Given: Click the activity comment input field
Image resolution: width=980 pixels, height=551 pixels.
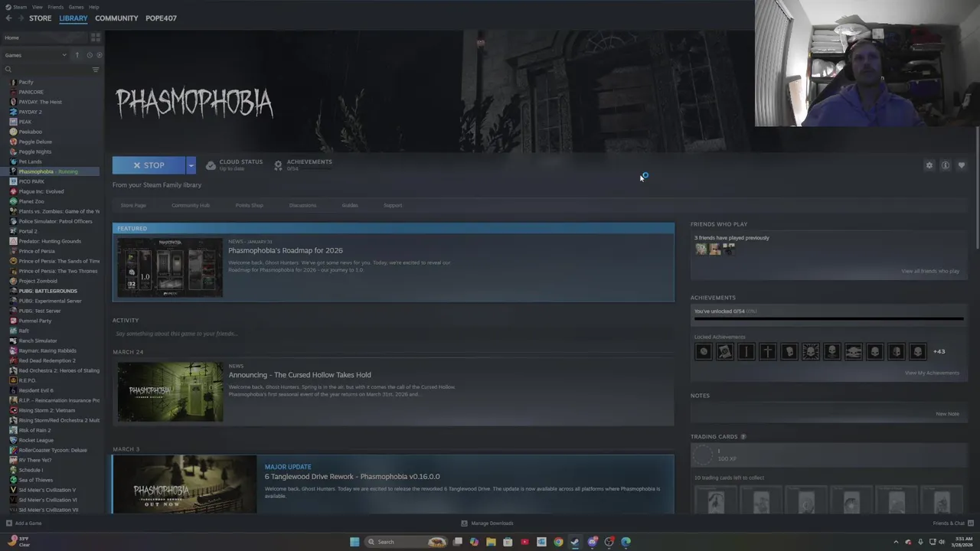Looking at the screenshot, I should tap(393, 334).
